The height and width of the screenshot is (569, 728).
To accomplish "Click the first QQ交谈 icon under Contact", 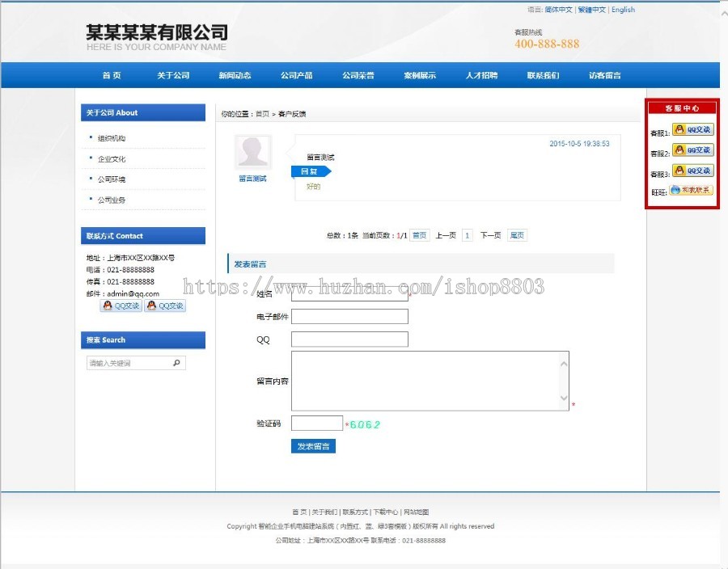I will coord(121,306).
